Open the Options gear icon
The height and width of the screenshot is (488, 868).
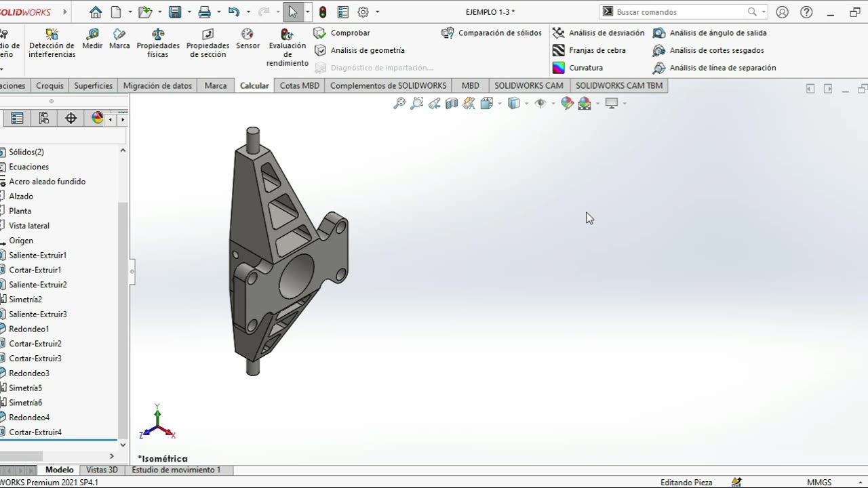coord(363,12)
